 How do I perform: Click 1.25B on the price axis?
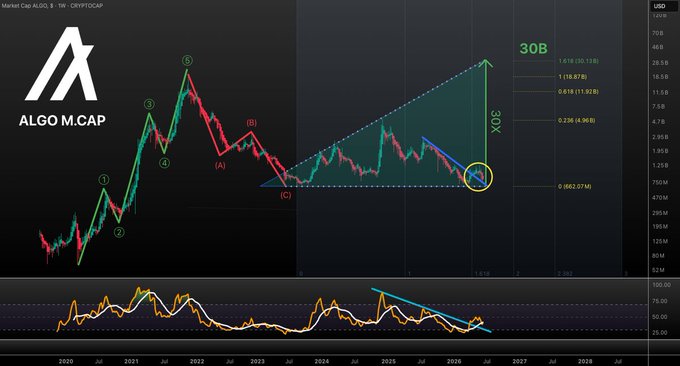point(660,166)
